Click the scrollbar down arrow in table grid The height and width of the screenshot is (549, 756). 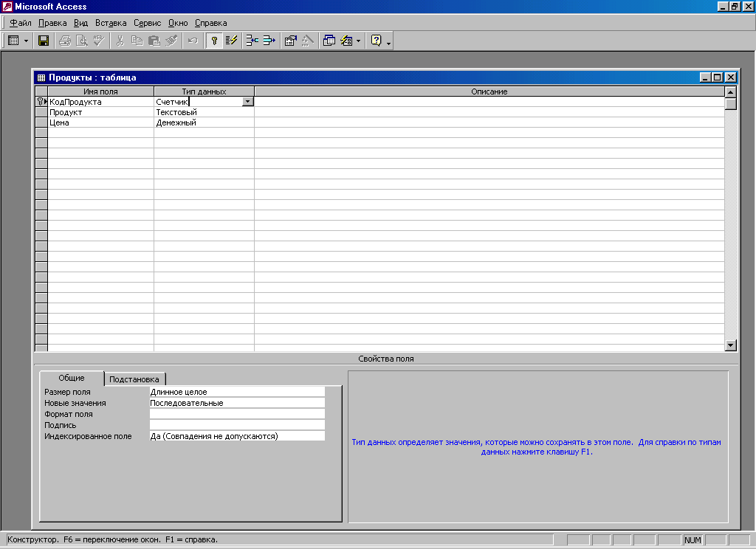[731, 345]
